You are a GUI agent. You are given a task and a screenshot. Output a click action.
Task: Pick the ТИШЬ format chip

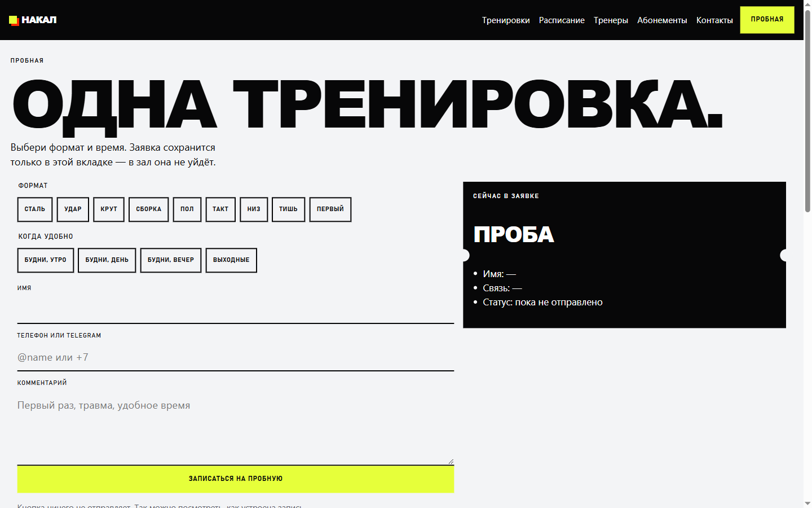pos(288,209)
